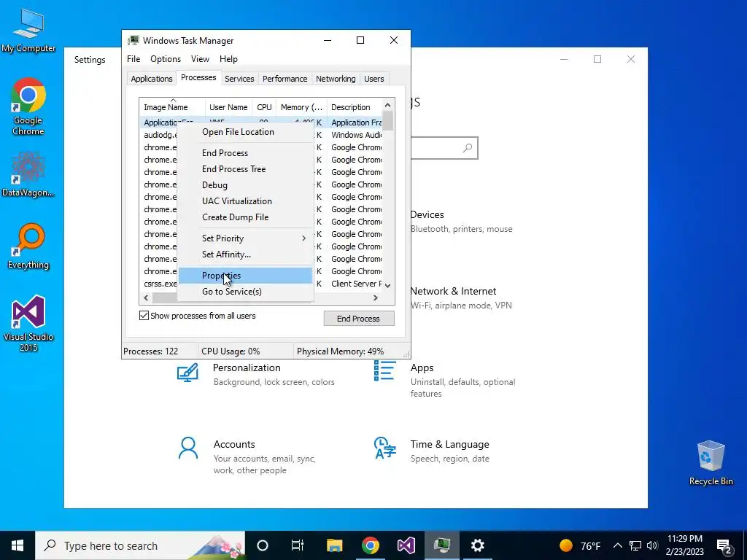Open Task Manager File menu
Viewport: 747px width, 560px height.
coord(133,59)
